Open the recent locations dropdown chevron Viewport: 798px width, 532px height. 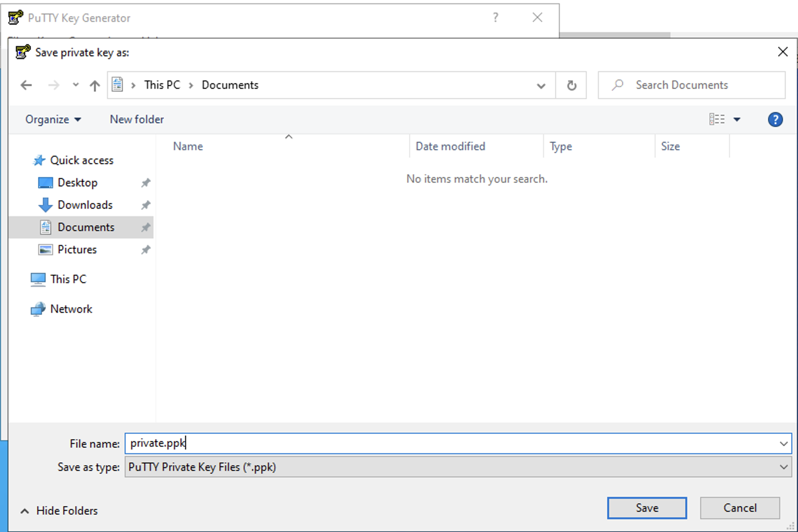[75, 85]
